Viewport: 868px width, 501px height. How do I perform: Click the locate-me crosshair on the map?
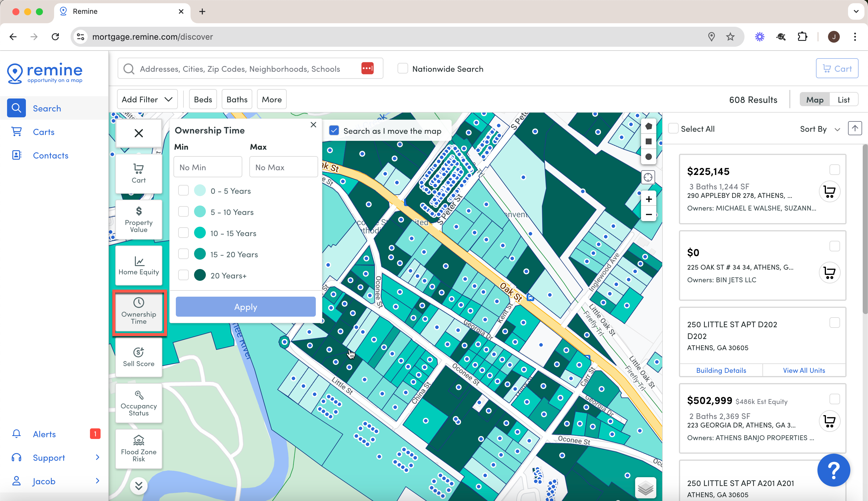pyautogui.click(x=648, y=178)
